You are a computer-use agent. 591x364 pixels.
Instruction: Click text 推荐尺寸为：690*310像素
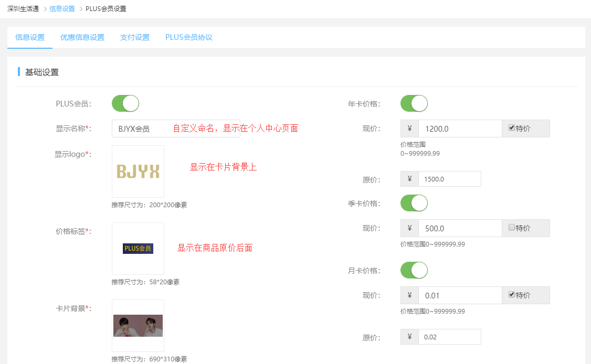pos(149,359)
